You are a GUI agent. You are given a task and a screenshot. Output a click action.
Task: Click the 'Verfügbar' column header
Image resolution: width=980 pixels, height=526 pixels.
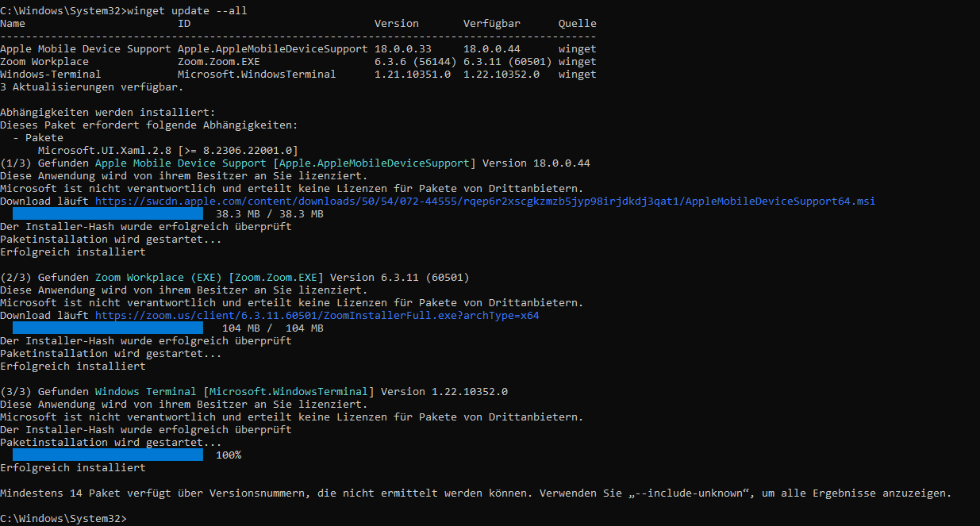tap(492, 24)
